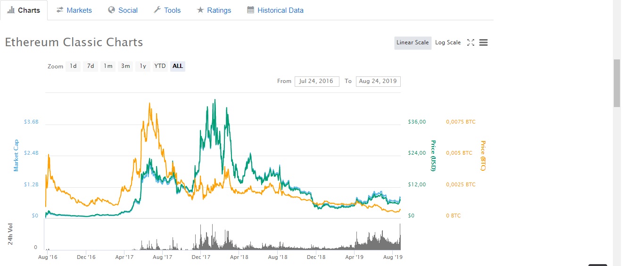644x266 pixels.
Task: Toggle the Price (BTC) axis series
Action: (483, 156)
